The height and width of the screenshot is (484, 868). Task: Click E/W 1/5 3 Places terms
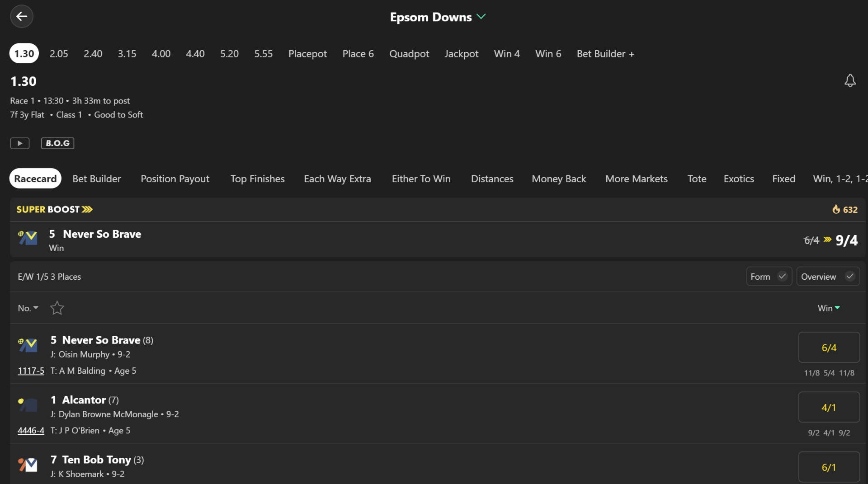49,277
